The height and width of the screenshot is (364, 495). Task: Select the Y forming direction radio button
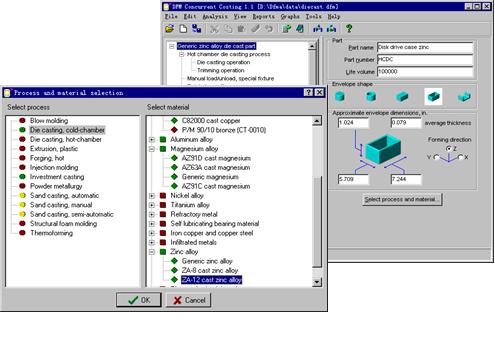tap(436, 157)
